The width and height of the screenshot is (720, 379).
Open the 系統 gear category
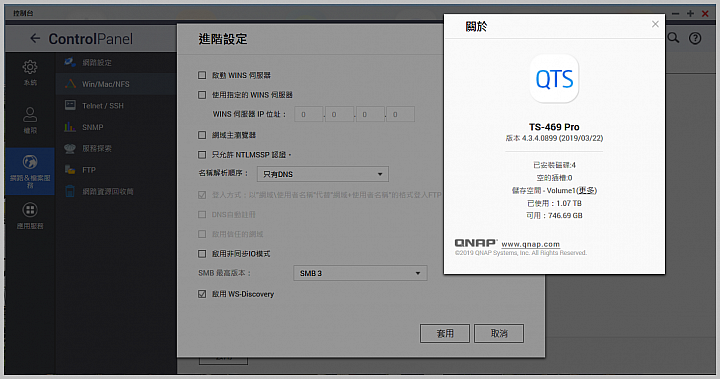pyautogui.click(x=30, y=73)
